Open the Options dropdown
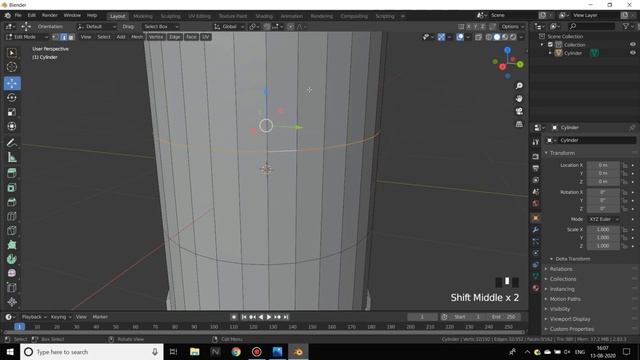The width and height of the screenshot is (640, 360). point(513,27)
